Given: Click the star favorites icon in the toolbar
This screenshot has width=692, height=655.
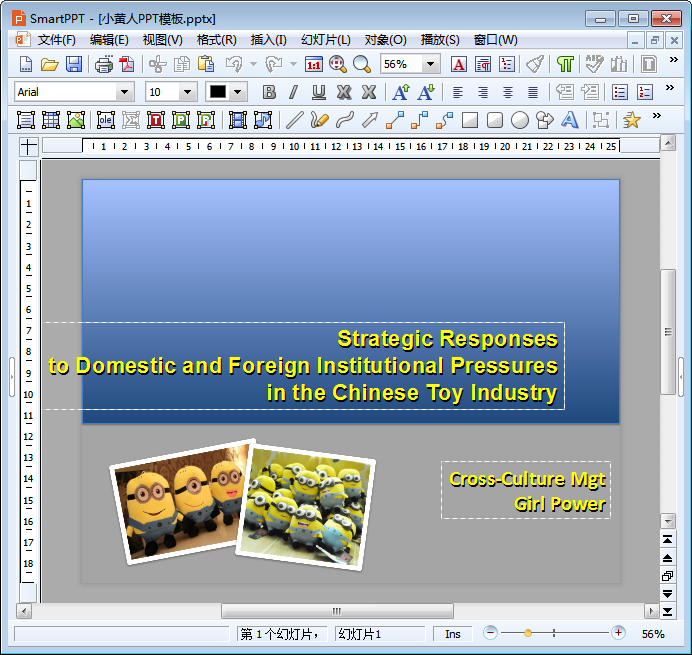Looking at the screenshot, I should click(632, 120).
